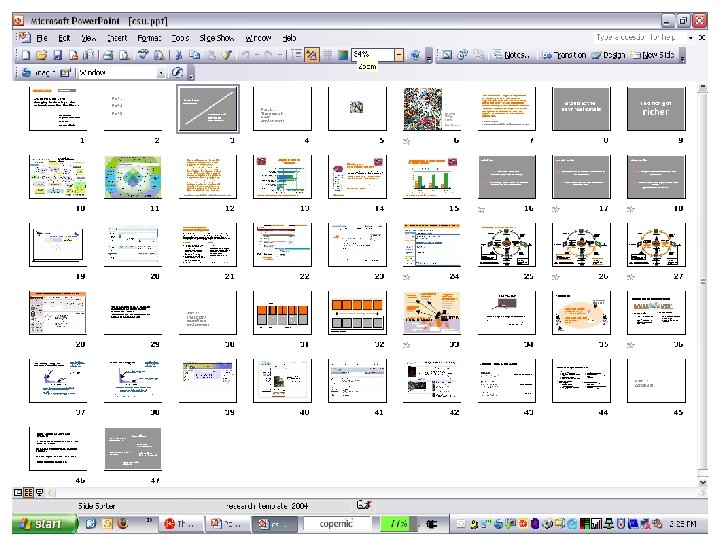Click the New presentation icon
Image resolution: width=720 pixels, height=540 pixels.
point(26,55)
